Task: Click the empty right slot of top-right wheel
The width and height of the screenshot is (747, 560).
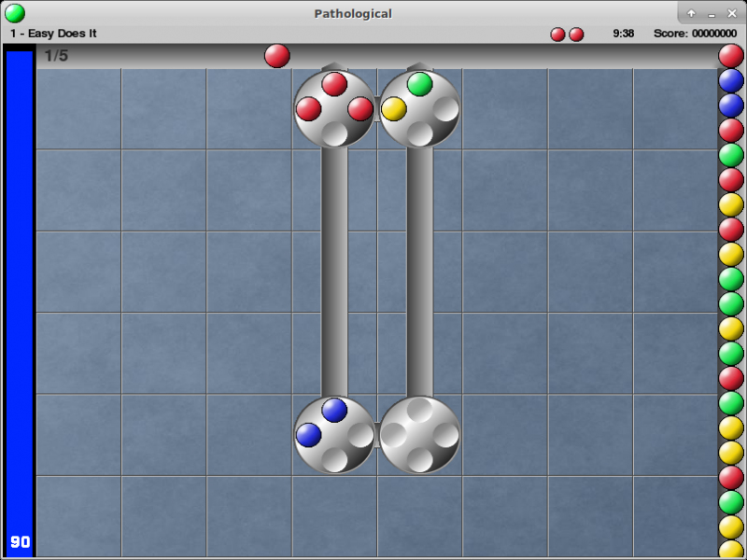Action: coord(446,109)
